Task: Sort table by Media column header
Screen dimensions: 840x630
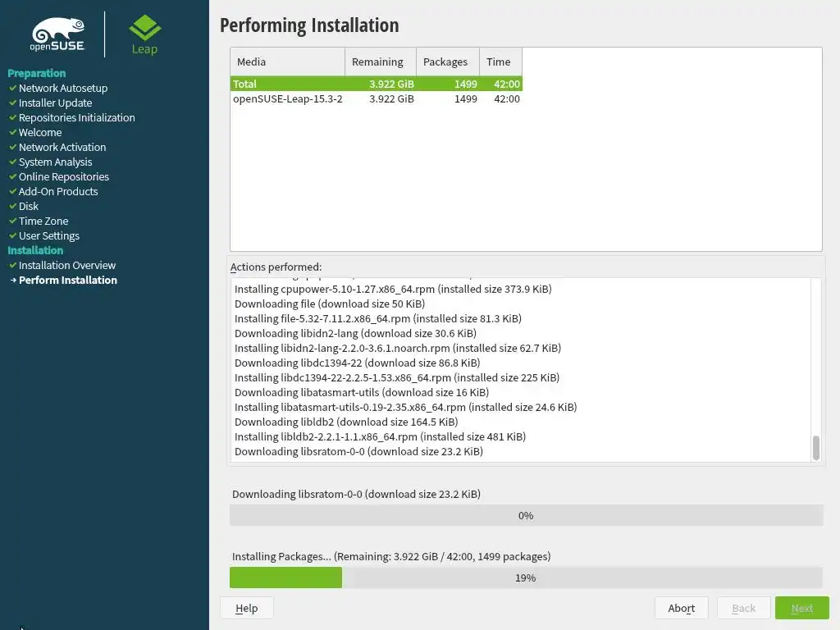Action: click(288, 62)
